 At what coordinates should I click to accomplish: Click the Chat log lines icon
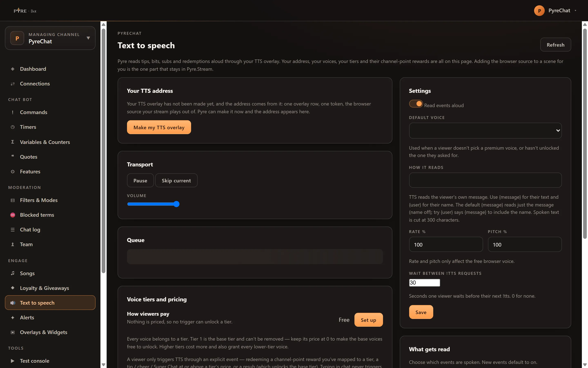click(13, 230)
